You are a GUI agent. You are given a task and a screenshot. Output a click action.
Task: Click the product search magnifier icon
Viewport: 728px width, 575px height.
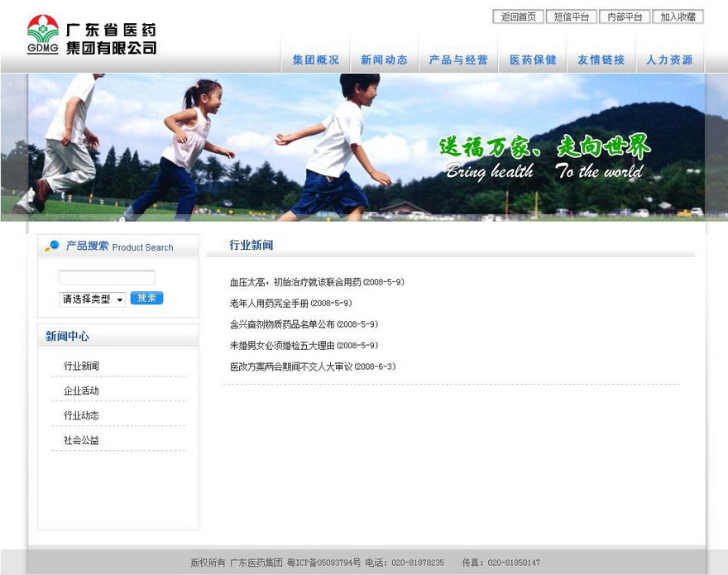52,246
